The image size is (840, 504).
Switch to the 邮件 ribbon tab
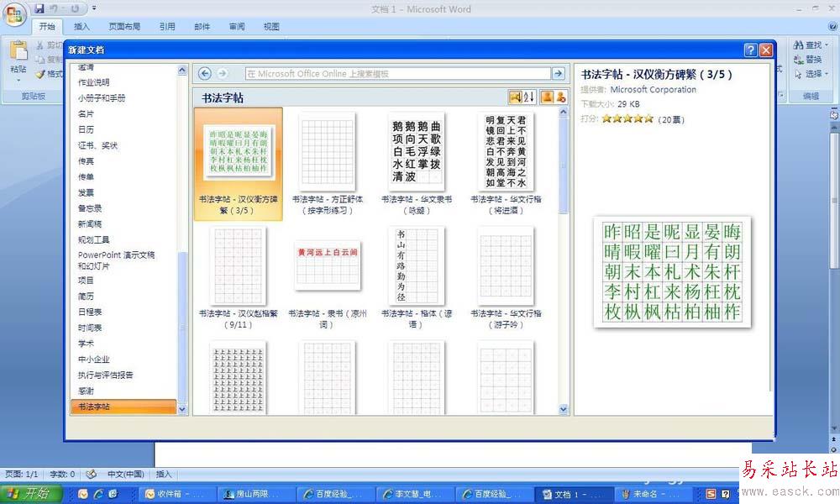click(202, 26)
